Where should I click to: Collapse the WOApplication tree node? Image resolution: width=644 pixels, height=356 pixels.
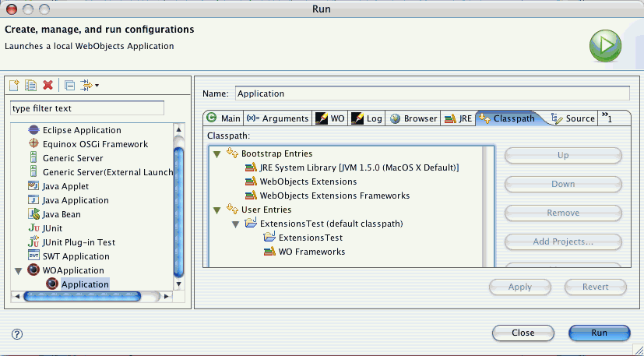(19, 271)
